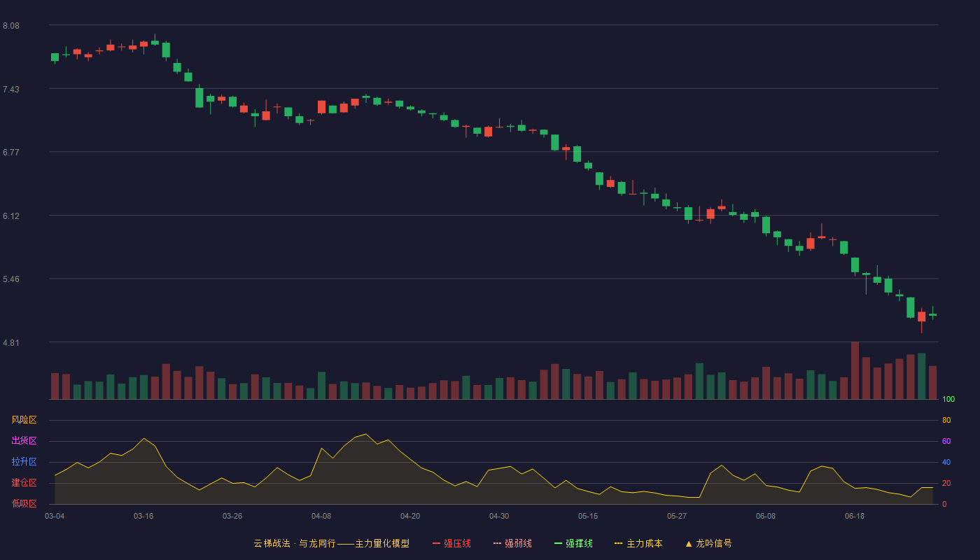This screenshot has width=980, height=560.
Task: Click the 80 indicator axis value
Action: 946,421
